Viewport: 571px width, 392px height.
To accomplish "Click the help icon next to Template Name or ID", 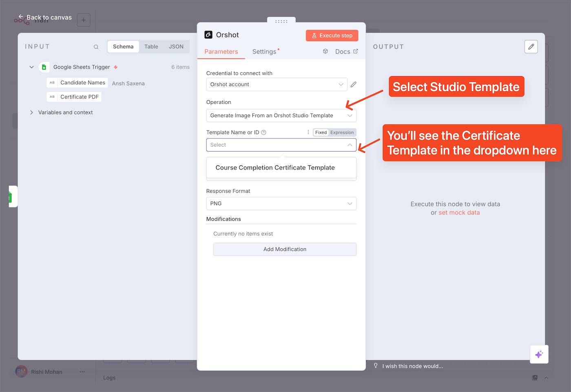I will tap(263, 132).
